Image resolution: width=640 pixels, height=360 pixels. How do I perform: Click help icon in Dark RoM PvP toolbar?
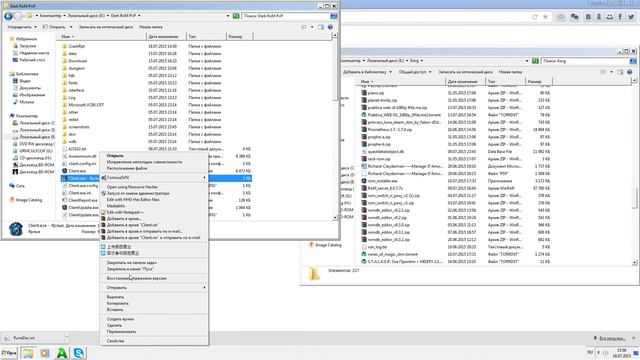(330, 27)
